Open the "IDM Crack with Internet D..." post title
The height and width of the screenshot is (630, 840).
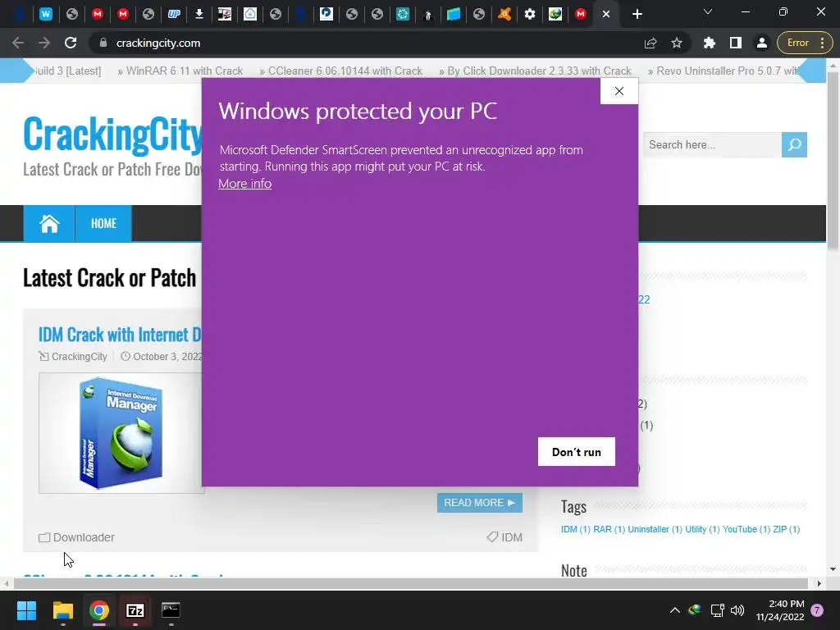[120, 335]
